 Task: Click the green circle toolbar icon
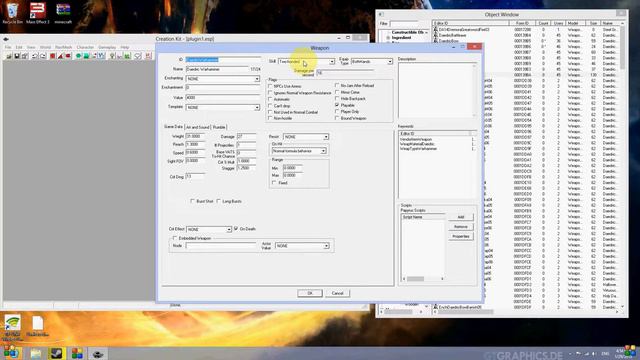pyautogui.click(x=78, y=56)
